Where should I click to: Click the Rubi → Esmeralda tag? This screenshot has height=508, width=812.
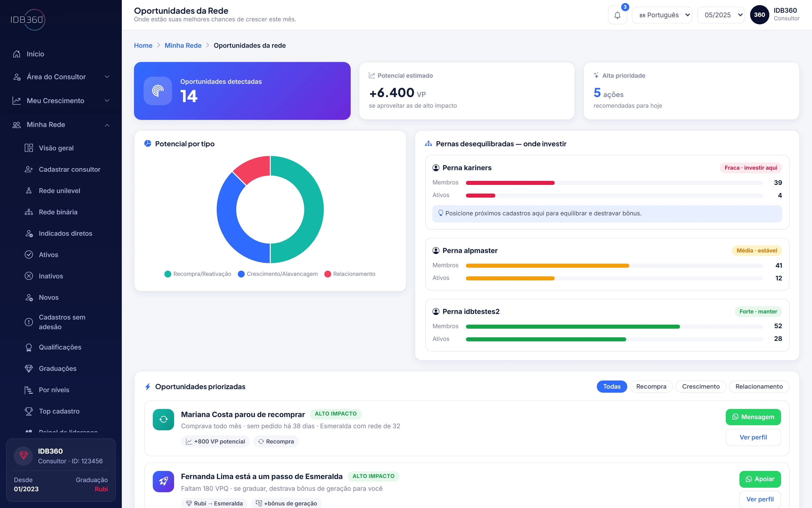[214, 503]
